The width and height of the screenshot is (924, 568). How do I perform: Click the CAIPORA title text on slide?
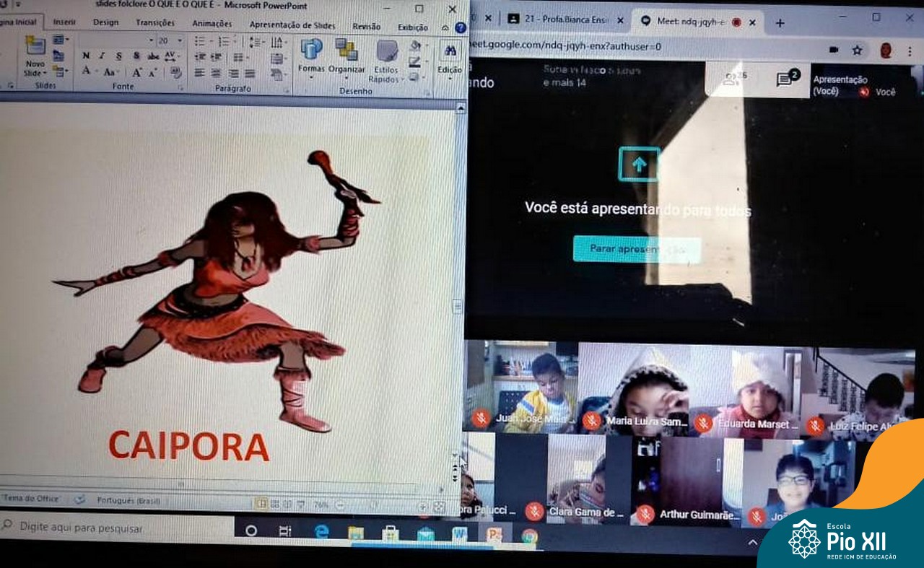[189, 446]
